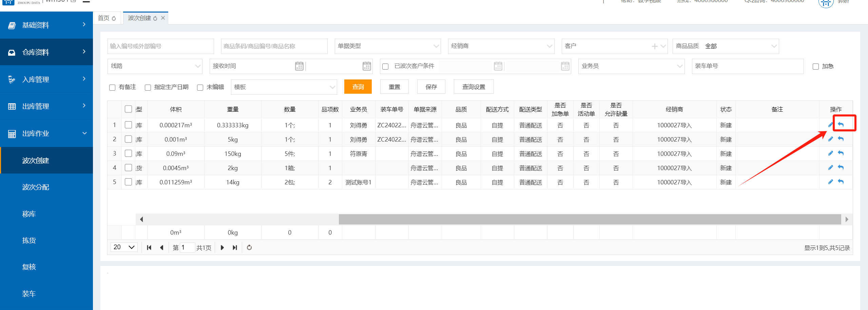Click the orange 查询 button

[x=358, y=87]
